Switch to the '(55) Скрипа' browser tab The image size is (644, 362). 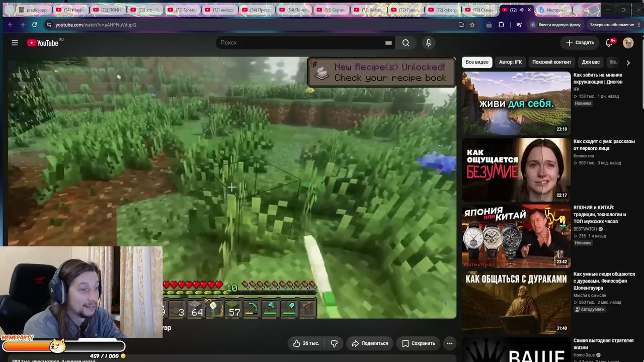click(331, 10)
